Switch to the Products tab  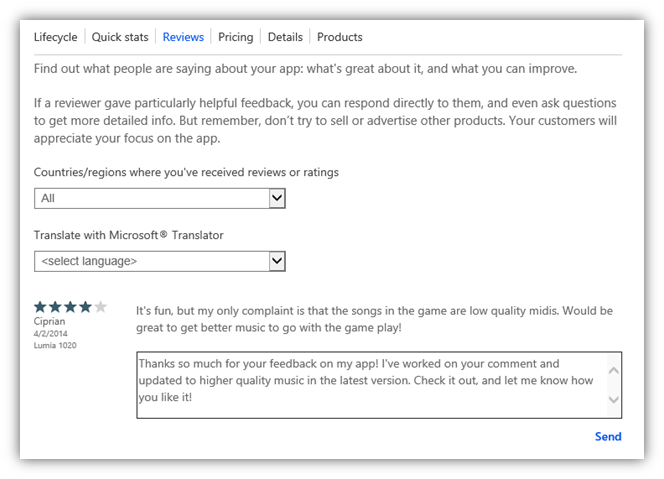coord(339,37)
